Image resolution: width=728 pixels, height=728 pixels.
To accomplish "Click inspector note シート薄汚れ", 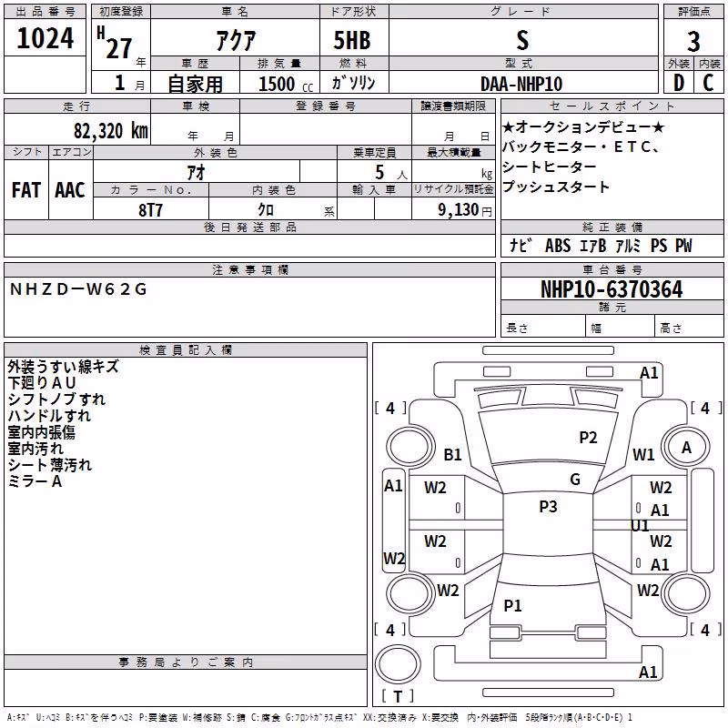I will click(x=50, y=465).
